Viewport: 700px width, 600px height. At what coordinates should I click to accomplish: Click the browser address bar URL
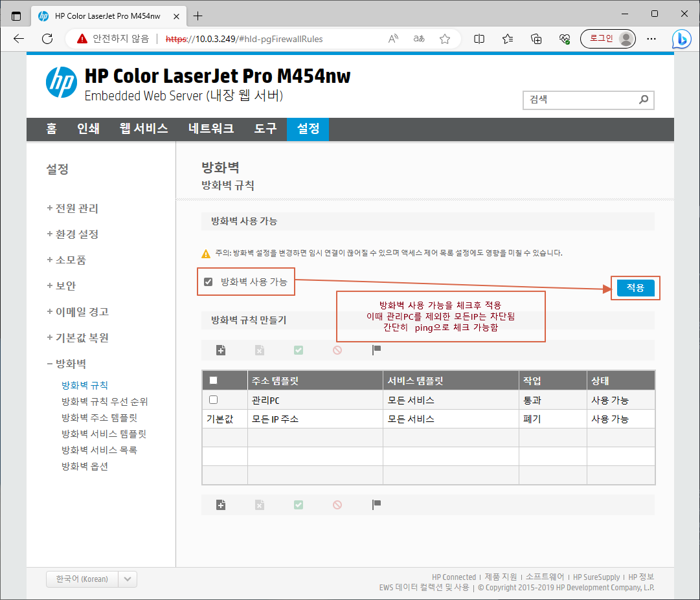click(x=244, y=39)
